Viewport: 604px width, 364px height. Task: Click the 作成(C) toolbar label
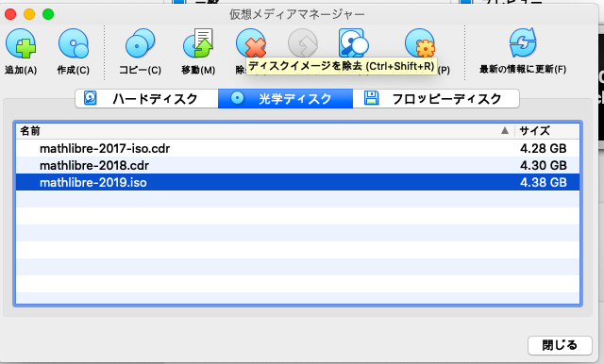74,70
